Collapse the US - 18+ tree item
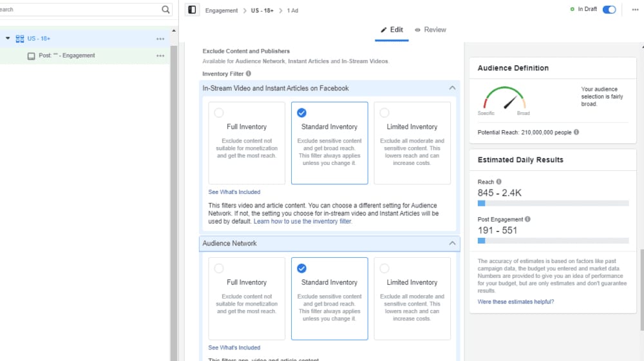 coord(8,39)
